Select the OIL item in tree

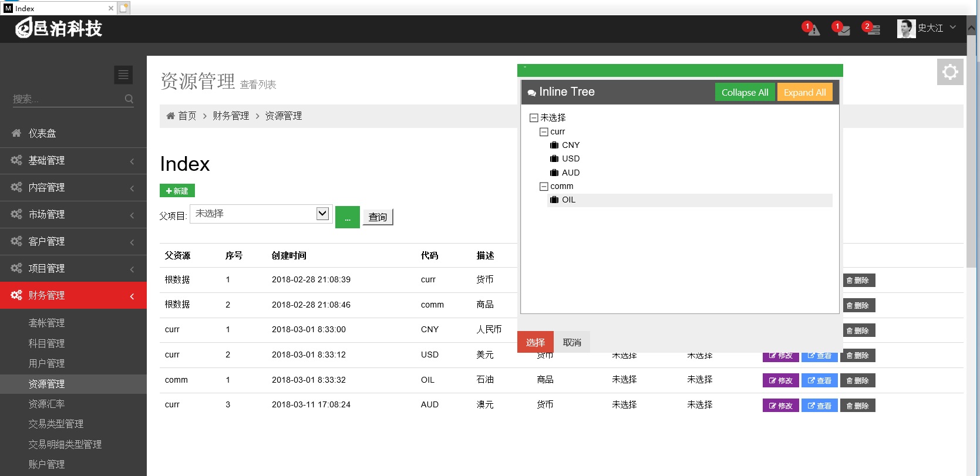[568, 200]
